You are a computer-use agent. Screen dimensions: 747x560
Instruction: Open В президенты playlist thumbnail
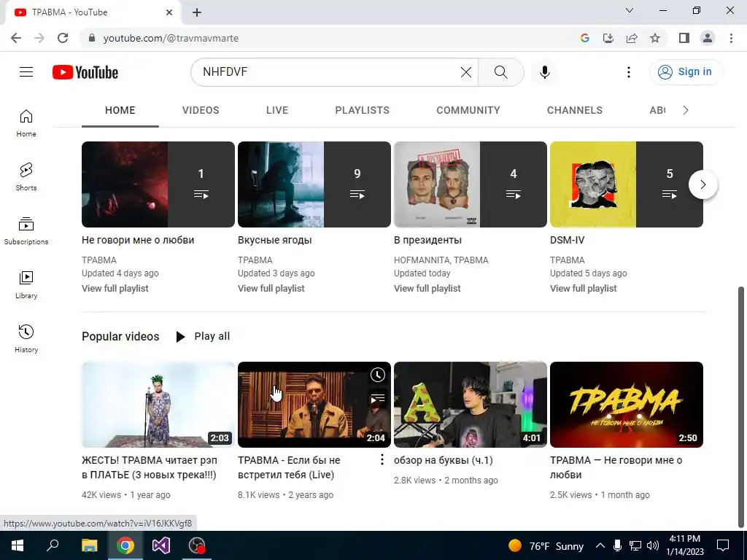coord(471,184)
